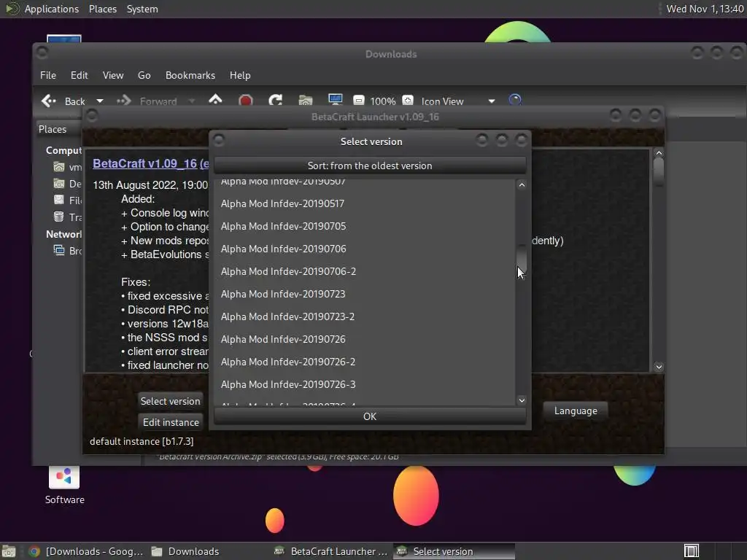
Task: Open the Places menu in top panel
Action: (x=102, y=9)
